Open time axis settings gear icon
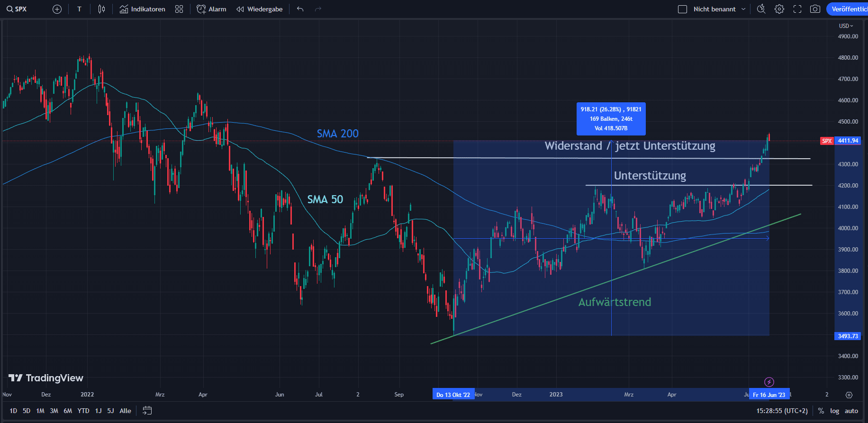Viewport: 868px width, 423px height. tap(849, 395)
